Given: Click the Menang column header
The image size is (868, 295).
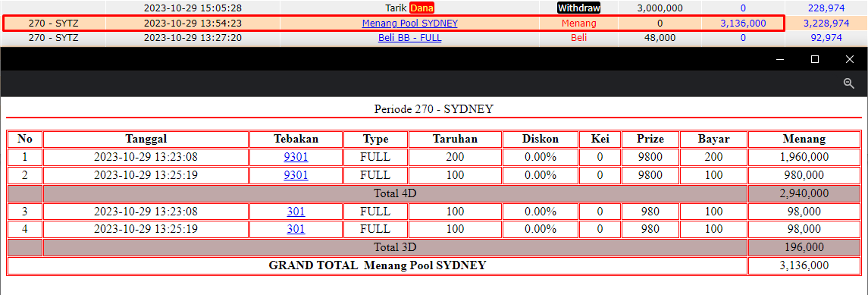Looking at the screenshot, I should (x=804, y=139).
